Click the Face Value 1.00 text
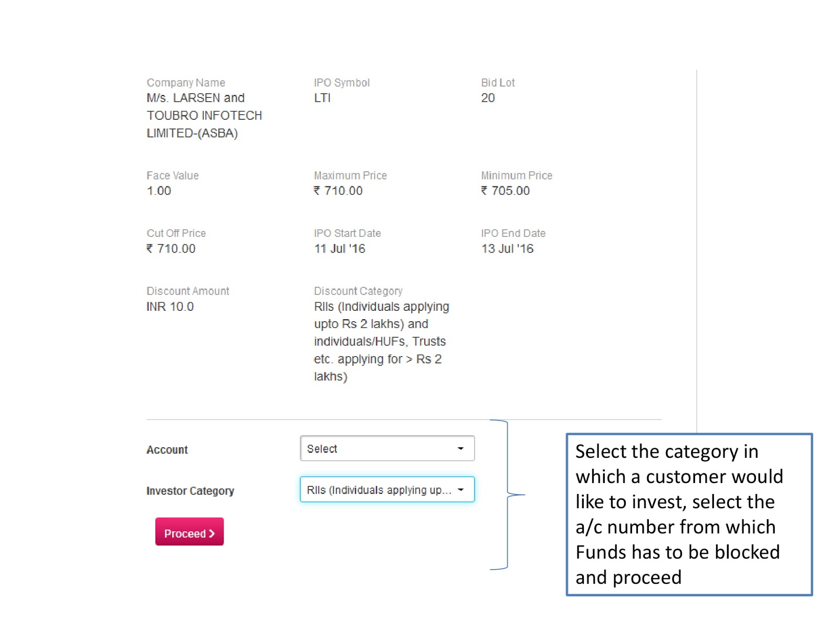 click(x=159, y=191)
